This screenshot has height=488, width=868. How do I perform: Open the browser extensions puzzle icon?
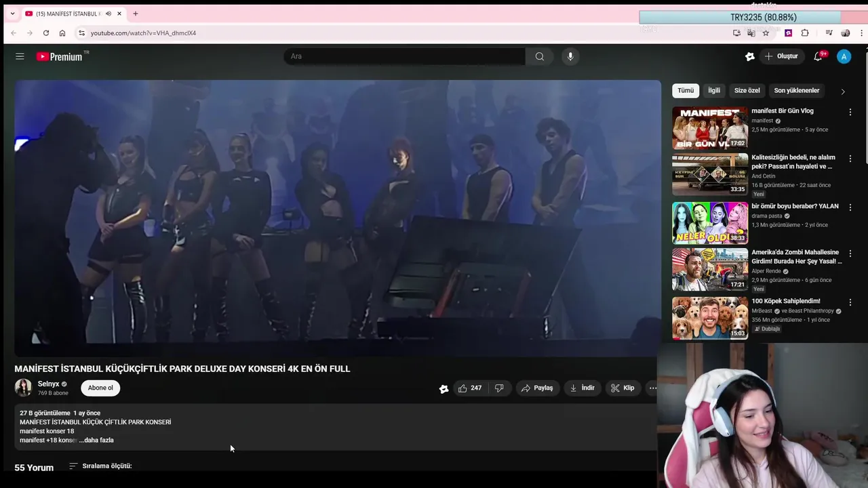[x=805, y=33]
